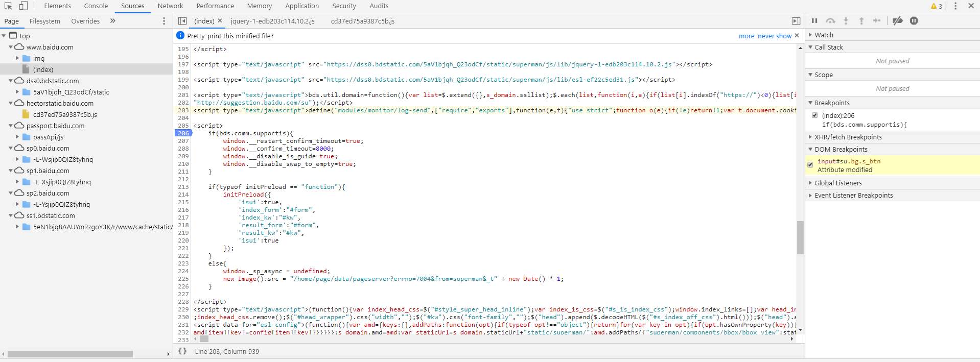The width and height of the screenshot is (980, 362).
Task: Collapse the top frame tree node
Action: 5,36
